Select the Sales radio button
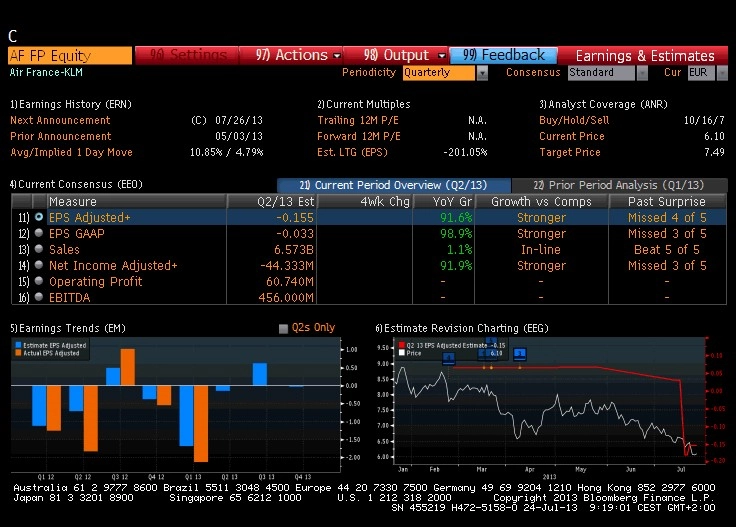The image size is (736, 527). pos(39,249)
